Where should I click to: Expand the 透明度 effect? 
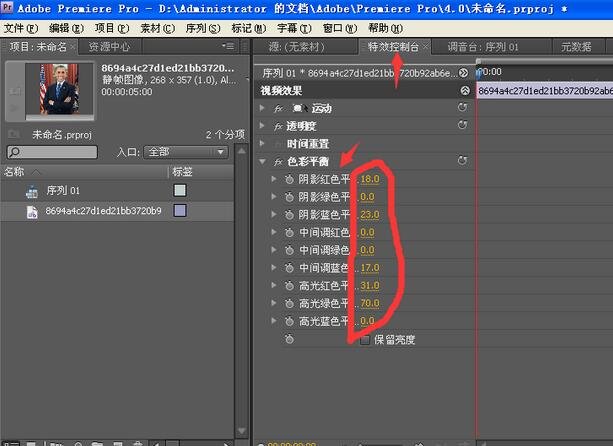[262, 125]
